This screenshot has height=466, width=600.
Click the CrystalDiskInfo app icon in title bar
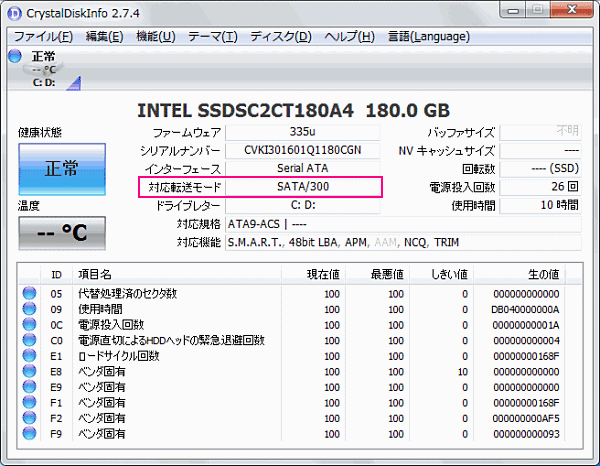[x=15, y=13]
